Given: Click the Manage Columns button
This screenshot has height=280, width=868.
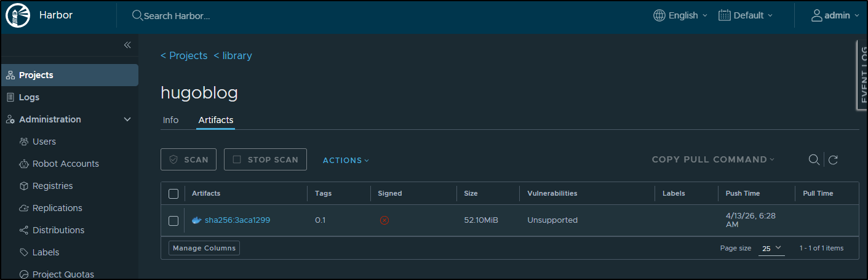Looking at the screenshot, I should point(204,248).
